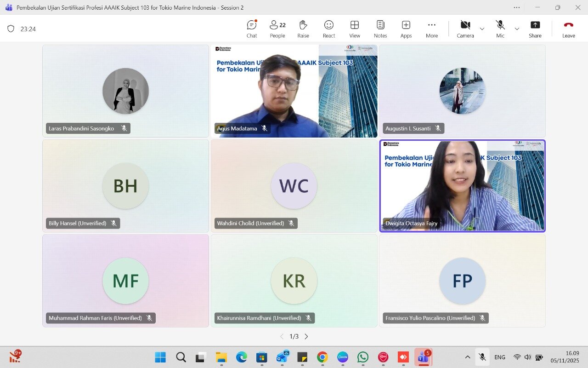This screenshot has width=588, height=368.
Task: Go to next page of participants
Action: tap(306, 336)
